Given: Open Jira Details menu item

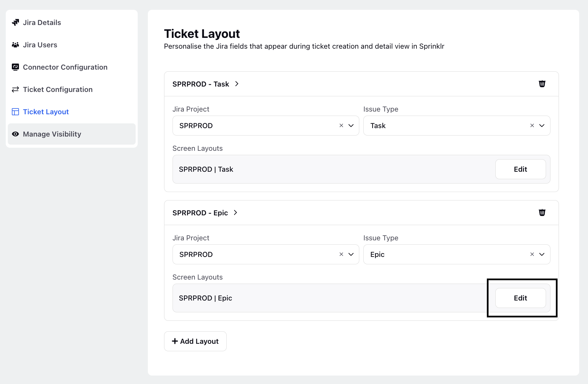Looking at the screenshot, I should point(72,23).
